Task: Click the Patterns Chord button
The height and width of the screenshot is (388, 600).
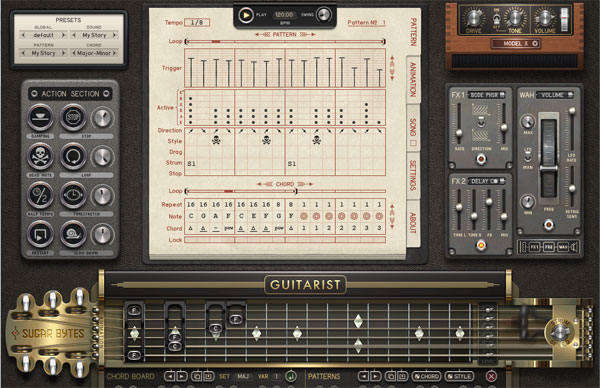Action: point(426,377)
